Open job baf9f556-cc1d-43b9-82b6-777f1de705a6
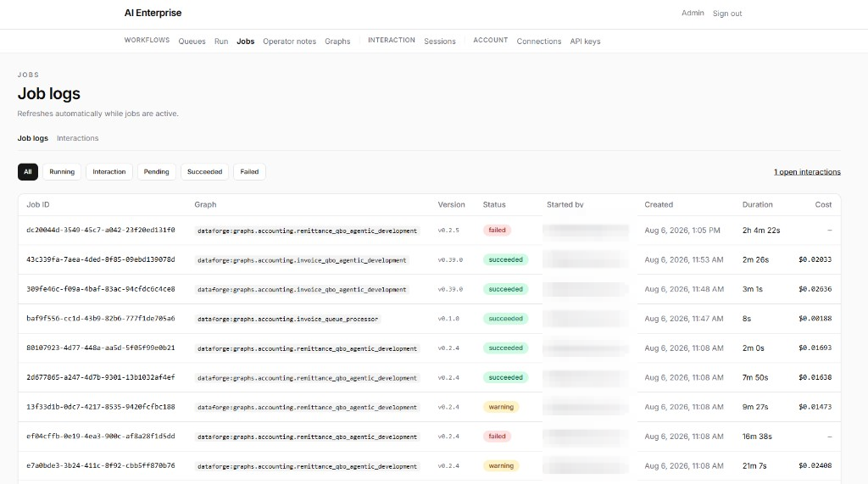Screen dimensions: 868x484 (x=101, y=319)
